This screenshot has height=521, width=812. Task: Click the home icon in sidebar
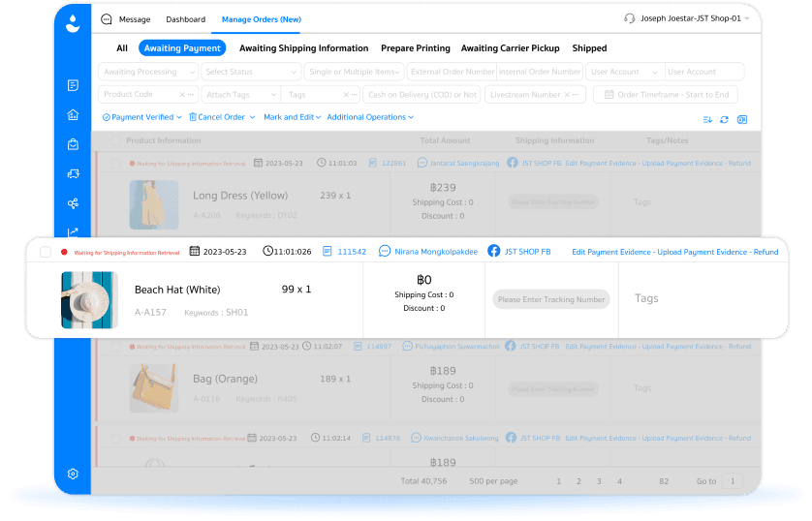tap(73, 114)
